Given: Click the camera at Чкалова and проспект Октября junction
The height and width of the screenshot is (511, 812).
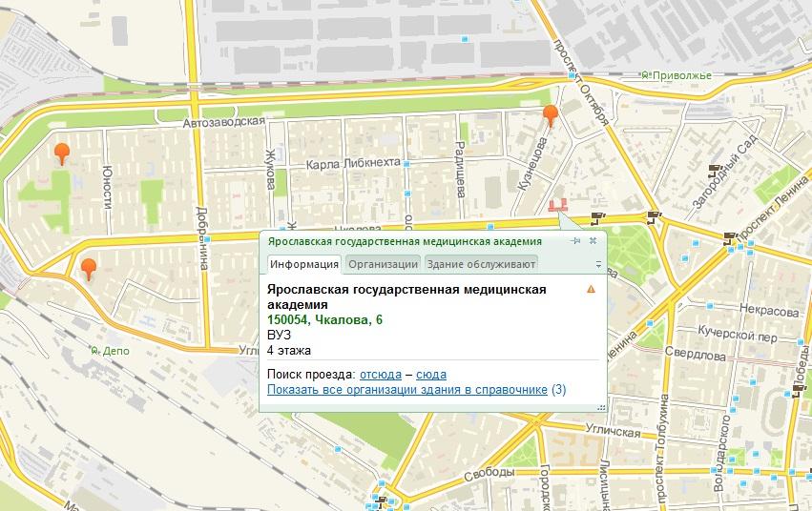Looking at the screenshot, I should click(x=653, y=216).
